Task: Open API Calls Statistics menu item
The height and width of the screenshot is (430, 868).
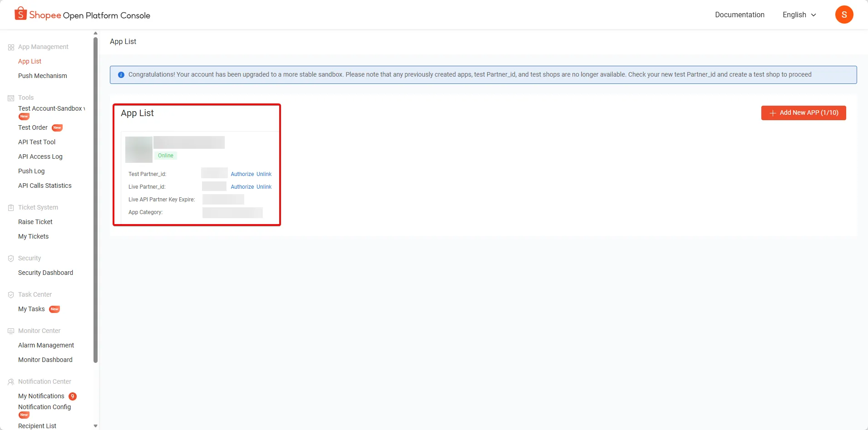Action: [45, 186]
